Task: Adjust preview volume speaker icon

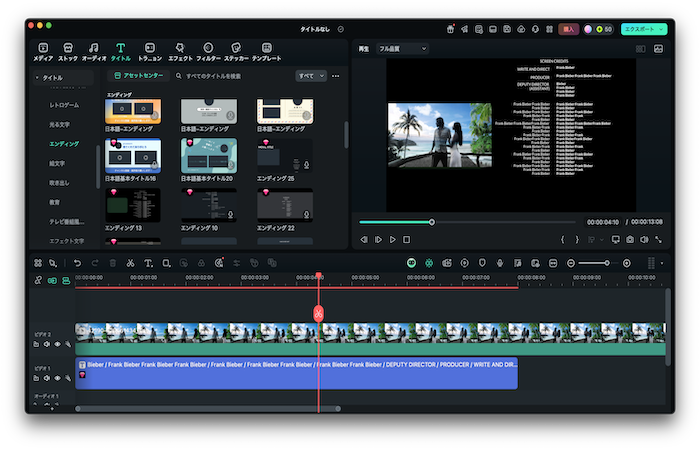Action: [x=644, y=240]
